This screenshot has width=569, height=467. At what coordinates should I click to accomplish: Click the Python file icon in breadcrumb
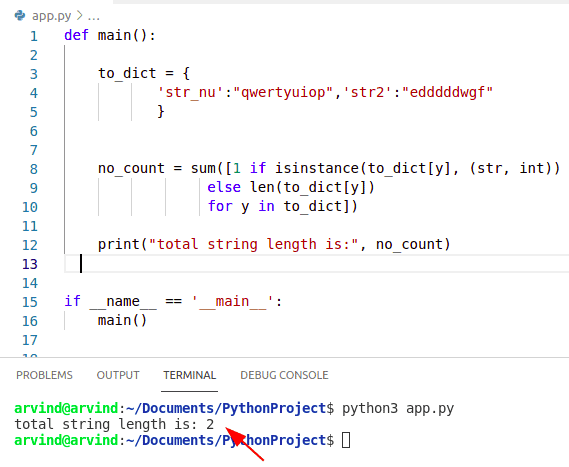[20, 16]
